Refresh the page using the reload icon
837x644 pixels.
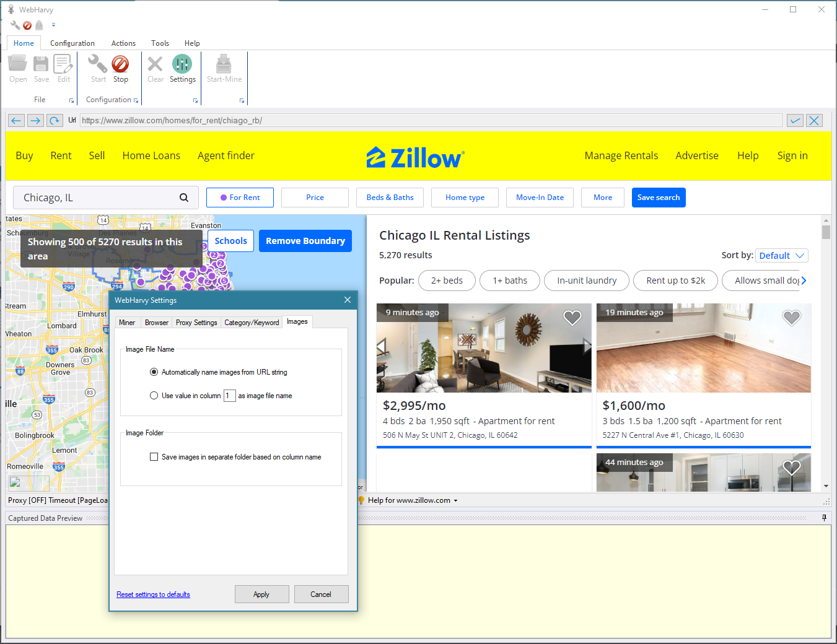pos(55,120)
